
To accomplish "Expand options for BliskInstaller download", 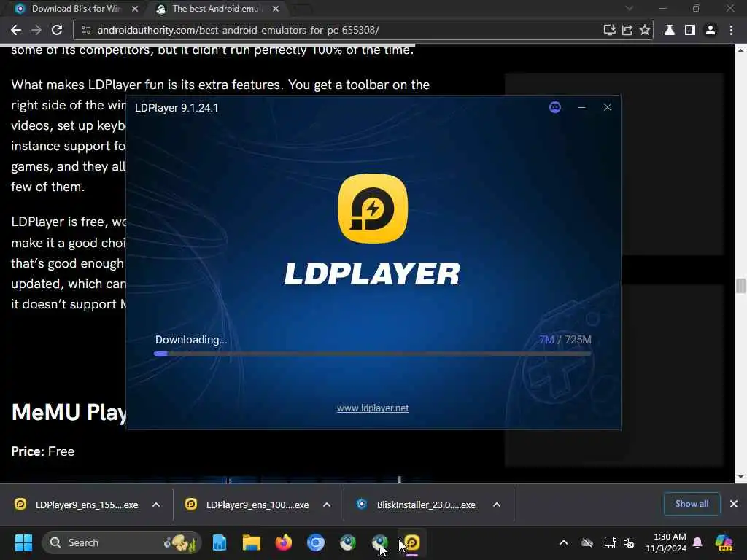I will pyautogui.click(x=496, y=505).
